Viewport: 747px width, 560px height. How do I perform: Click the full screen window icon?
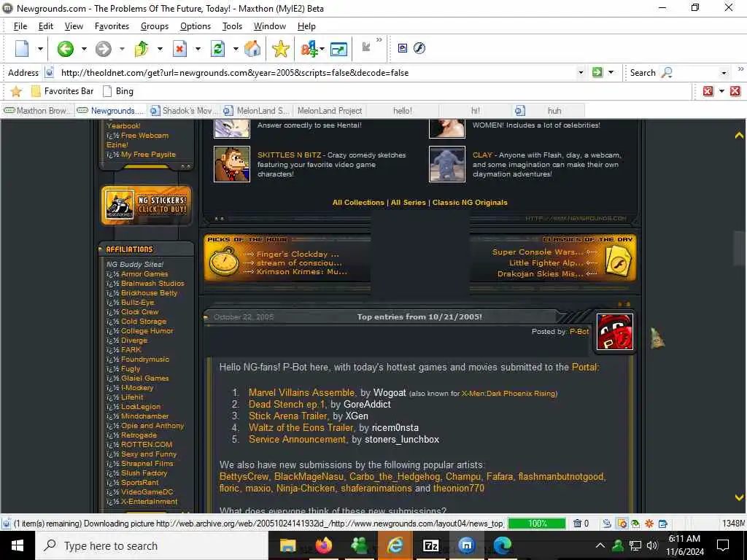338,49
